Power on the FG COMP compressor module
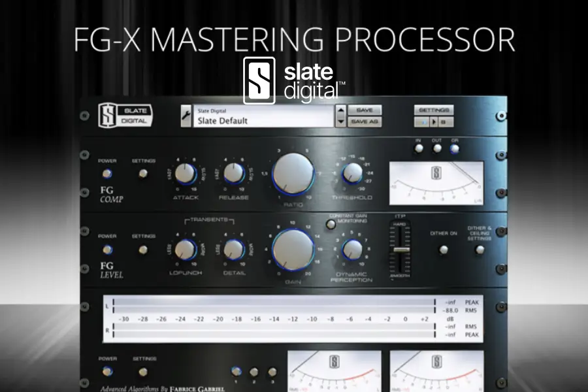This screenshot has width=588, height=392. click(x=107, y=174)
